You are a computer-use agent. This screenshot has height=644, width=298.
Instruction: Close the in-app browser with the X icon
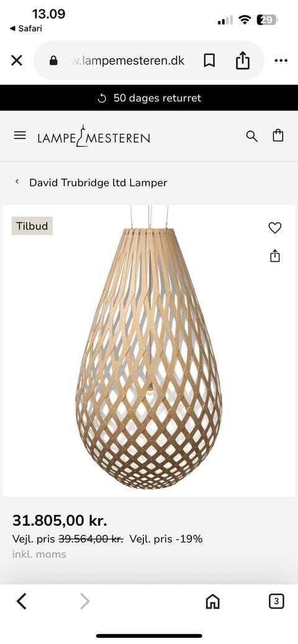[x=17, y=61]
